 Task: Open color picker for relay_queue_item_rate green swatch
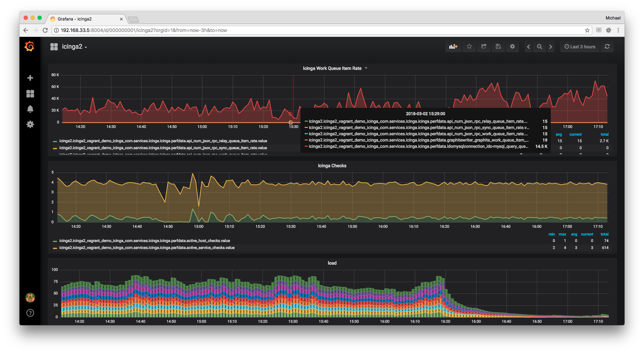tap(55, 141)
